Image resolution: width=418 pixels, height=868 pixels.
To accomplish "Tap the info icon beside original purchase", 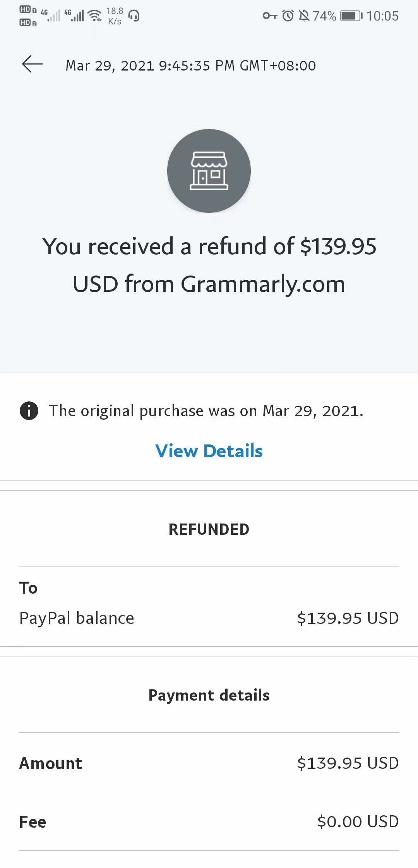I will pos(29,411).
